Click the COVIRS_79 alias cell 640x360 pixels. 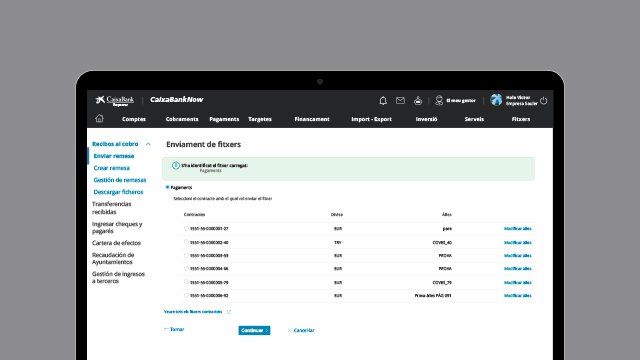(442, 282)
